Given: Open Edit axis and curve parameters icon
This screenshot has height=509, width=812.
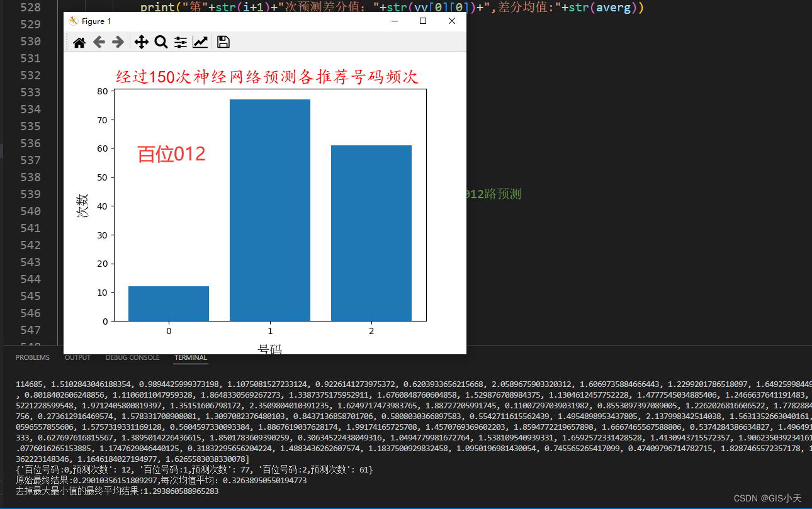Looking at the screenshot, I should [200, 42].
